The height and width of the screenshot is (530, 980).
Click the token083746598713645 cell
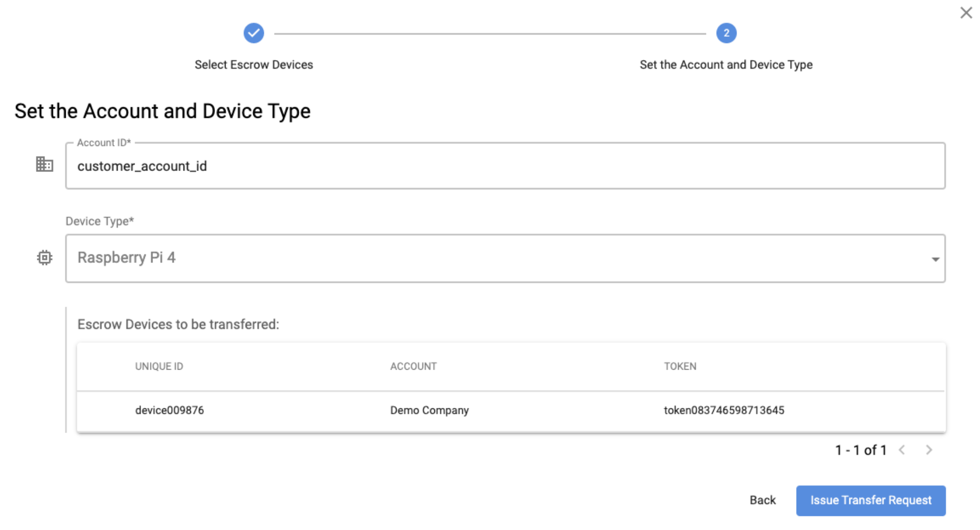pyautogui.click(x=724, y=410)
